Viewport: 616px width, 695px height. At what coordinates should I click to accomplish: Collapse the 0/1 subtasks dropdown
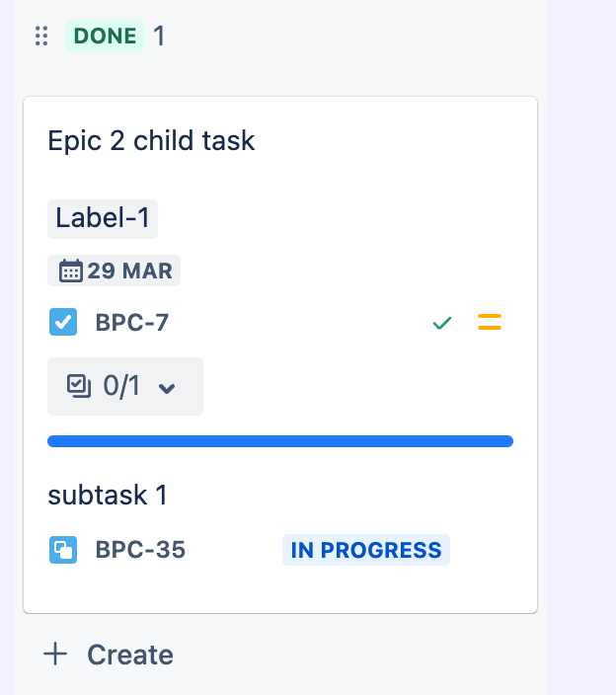pyautogui.click(x=125, y=387)
